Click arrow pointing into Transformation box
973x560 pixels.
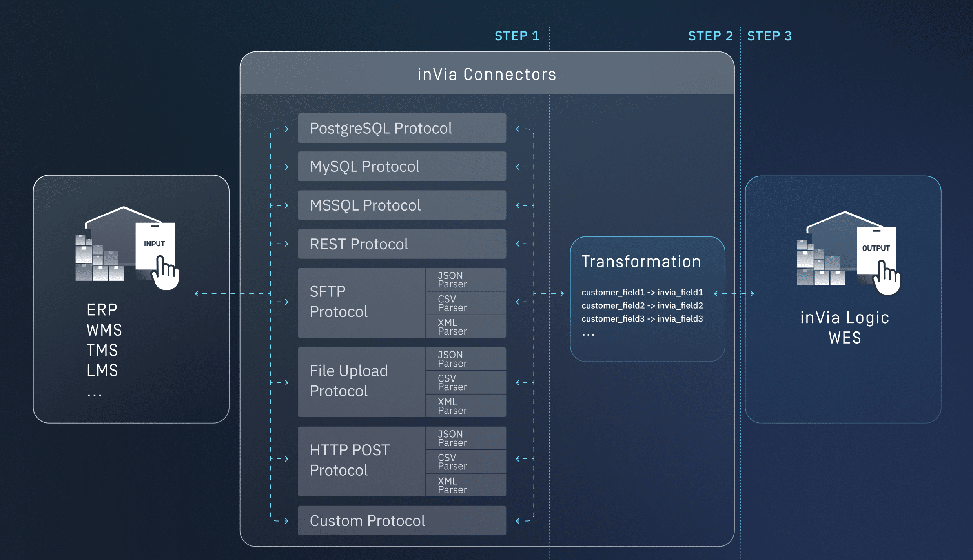tap(562, 293)
